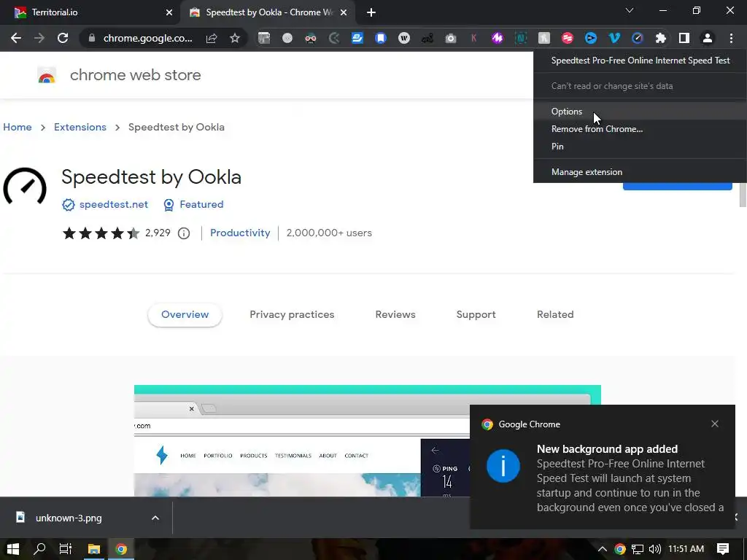
Task: Switch to the Reviews tab
Action: (395, 315)
